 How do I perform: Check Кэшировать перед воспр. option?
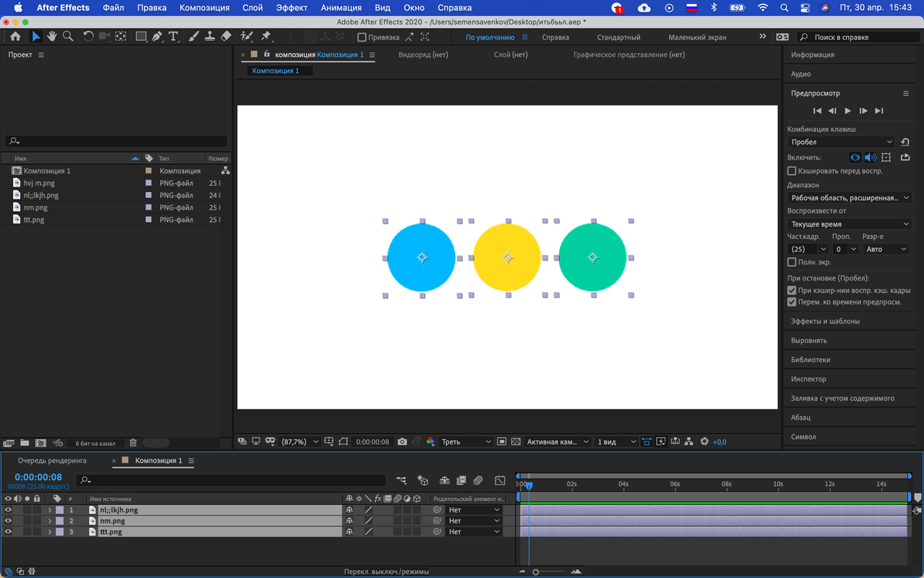pos(792,171)
